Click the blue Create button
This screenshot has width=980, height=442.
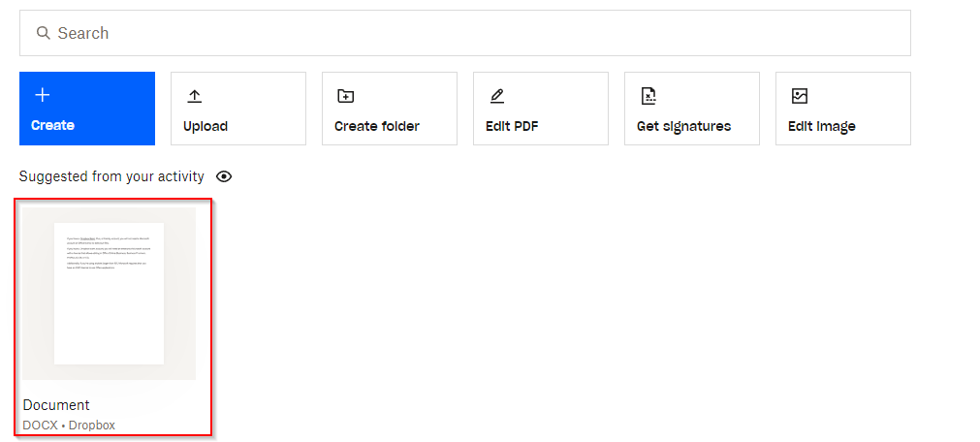(x=87, y=109)
